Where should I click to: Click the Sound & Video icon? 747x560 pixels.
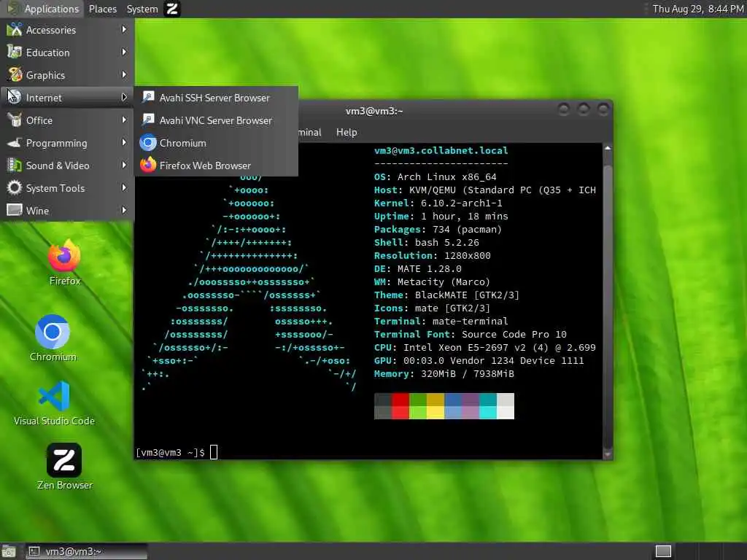[15, 166]
